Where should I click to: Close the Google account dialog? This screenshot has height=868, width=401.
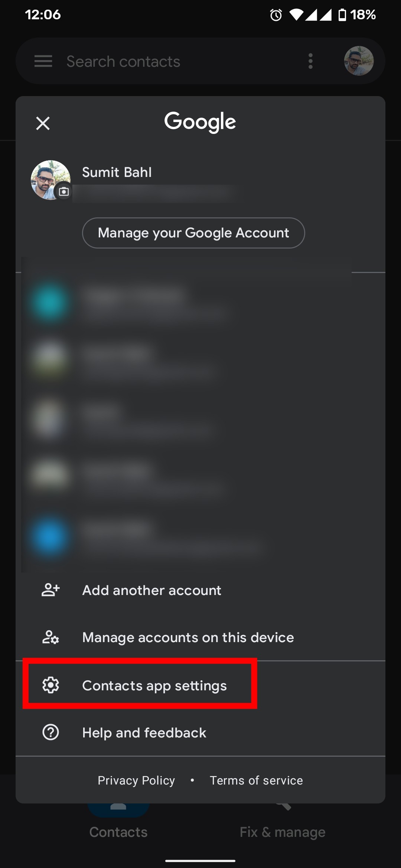[43, 123]
